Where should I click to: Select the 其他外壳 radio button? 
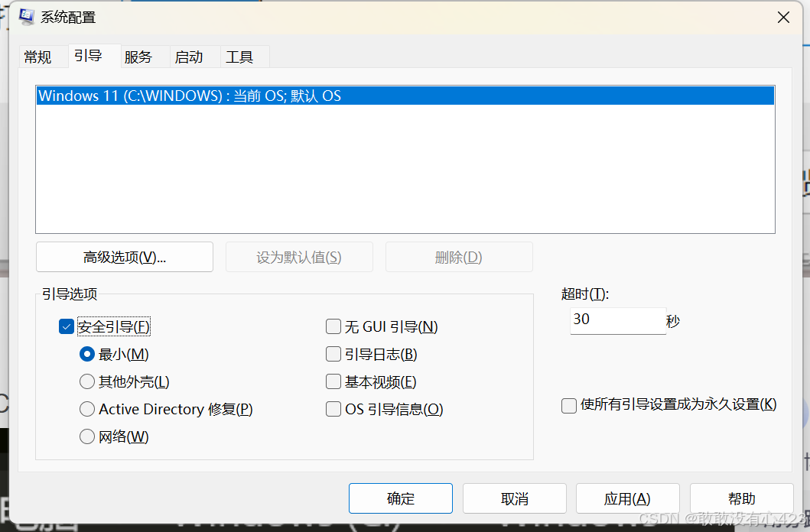coord(87,381)
